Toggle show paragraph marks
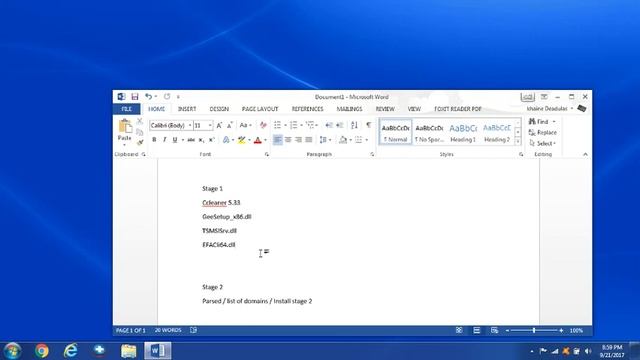 pos(369,125)
